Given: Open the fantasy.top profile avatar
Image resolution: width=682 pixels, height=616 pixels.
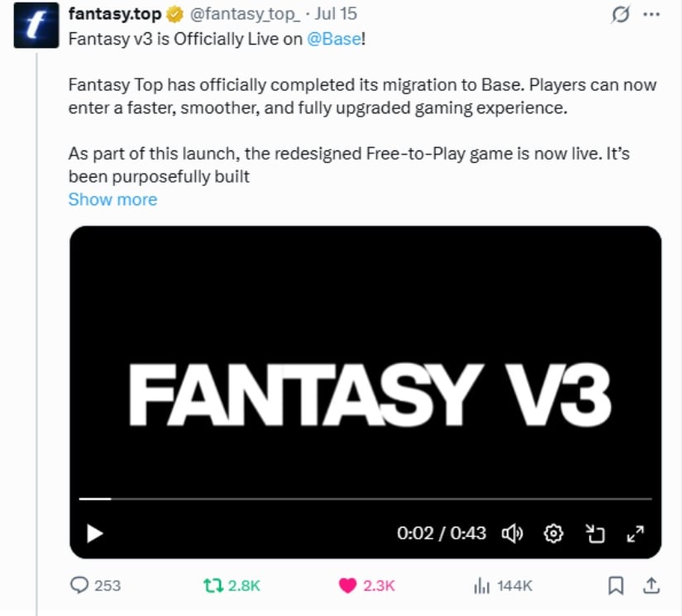Looking at the screenshot, I should (x=36, y=26).
